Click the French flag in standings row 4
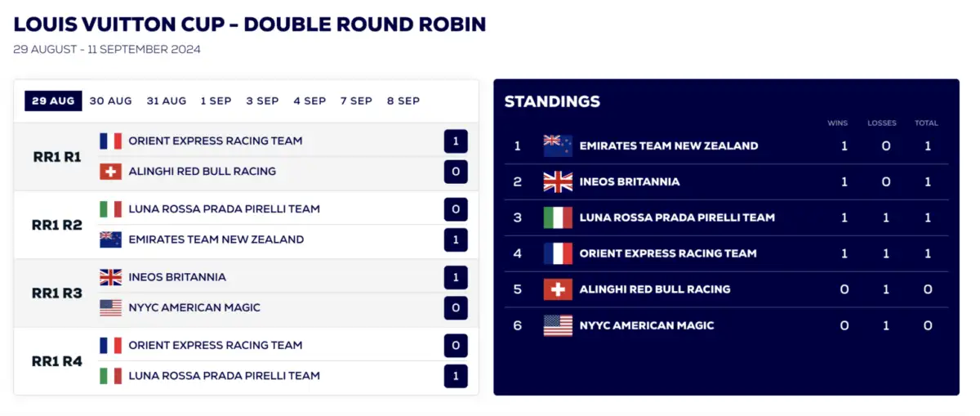The width and height of the screenshot is (980, 416). [x=558, y=253]
